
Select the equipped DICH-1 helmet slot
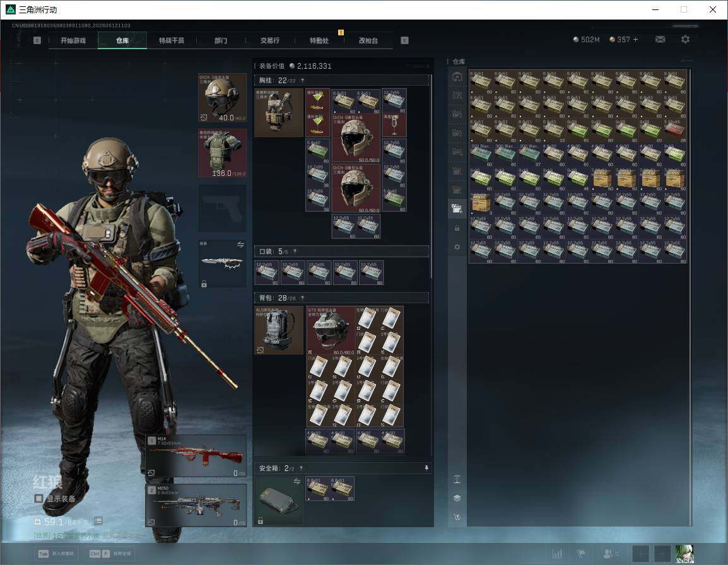(x=223, y=98)
